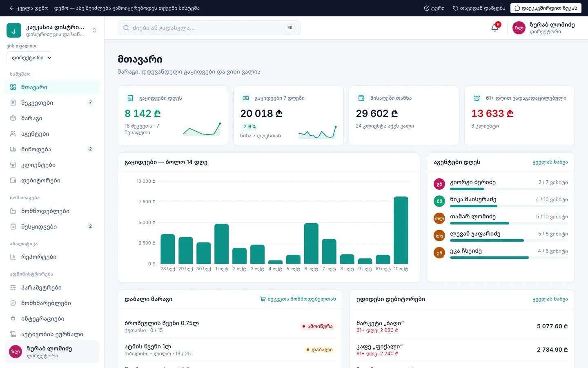Open the role selector დირექტორი dropdown
This screenshot has height=368, width=588.
[x=29, y=58]
